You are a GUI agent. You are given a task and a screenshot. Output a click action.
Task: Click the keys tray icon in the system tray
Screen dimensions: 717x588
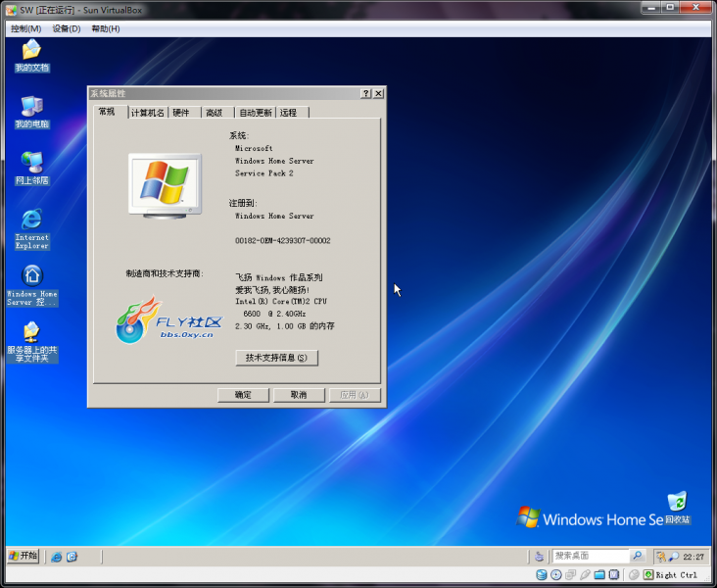(661, 557)
